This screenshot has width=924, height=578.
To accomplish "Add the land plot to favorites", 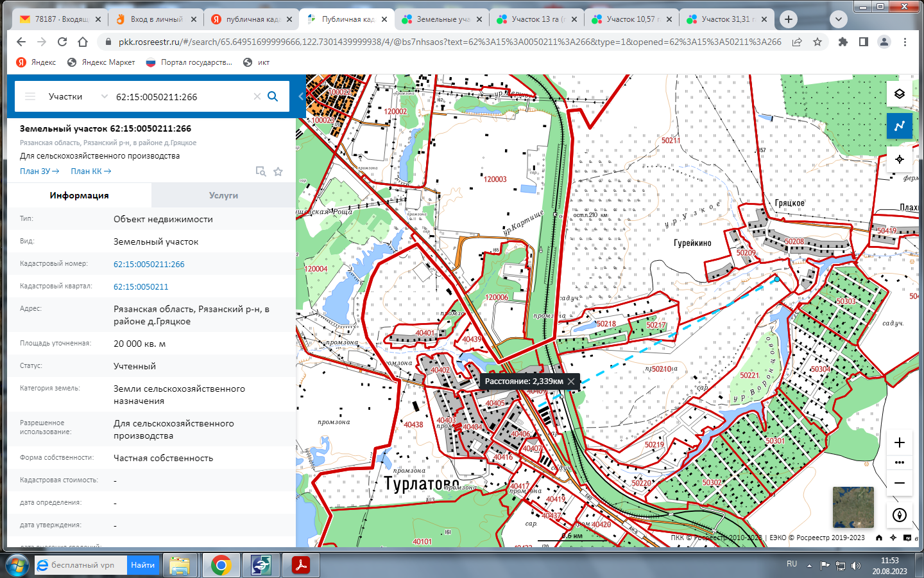I will pos(278,171).
